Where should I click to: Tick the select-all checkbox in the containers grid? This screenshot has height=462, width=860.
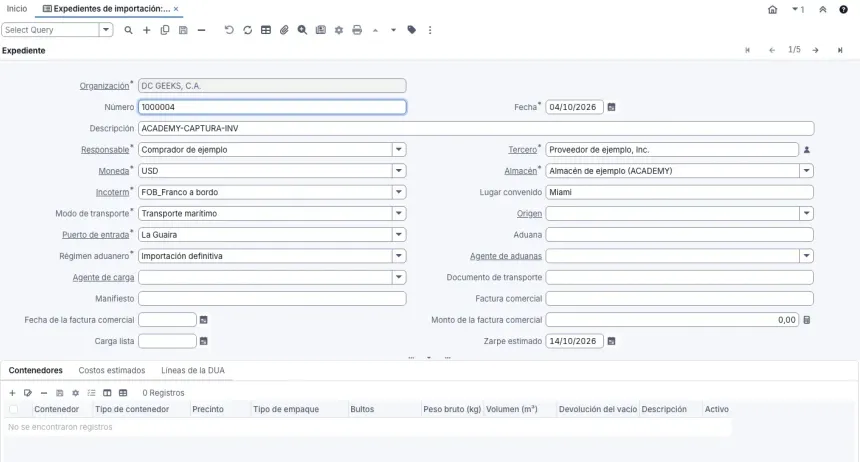pyautogui.click(x=14, y=409)
